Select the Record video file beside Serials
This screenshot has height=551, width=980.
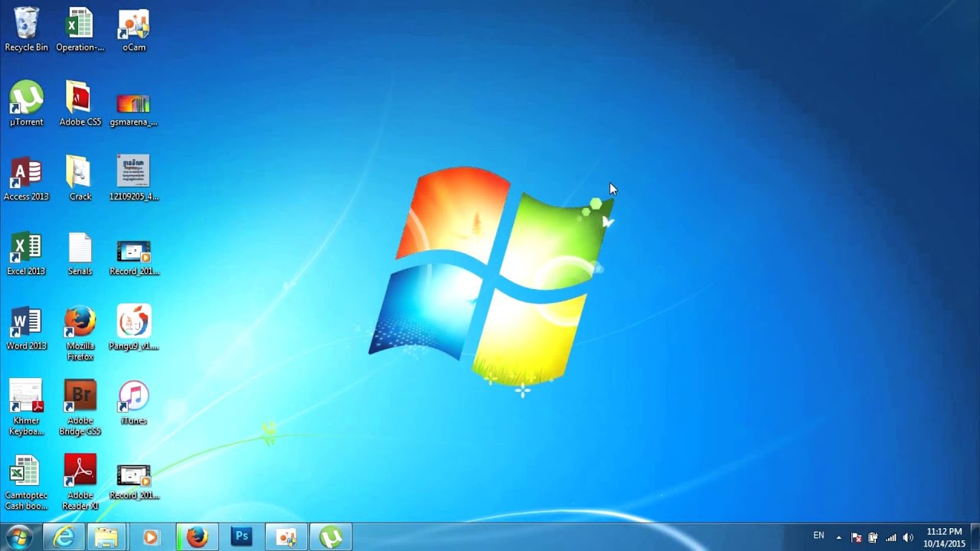(134, 256)
